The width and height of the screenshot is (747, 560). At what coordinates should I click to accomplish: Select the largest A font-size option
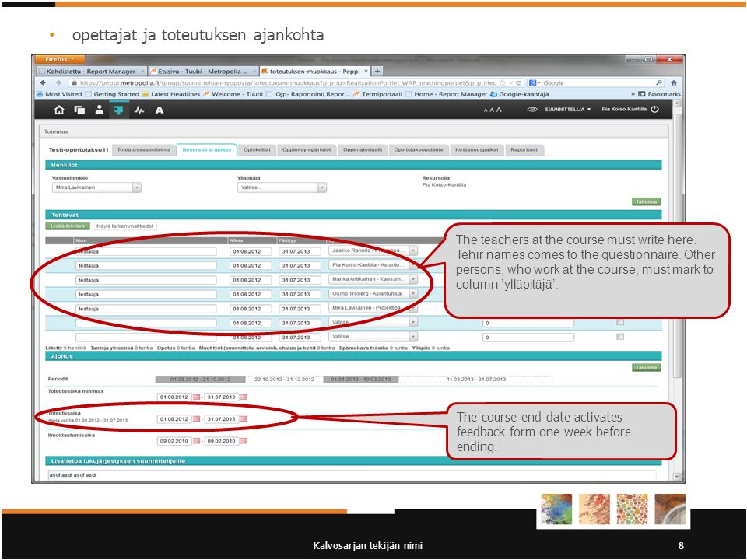pos(499,110)
